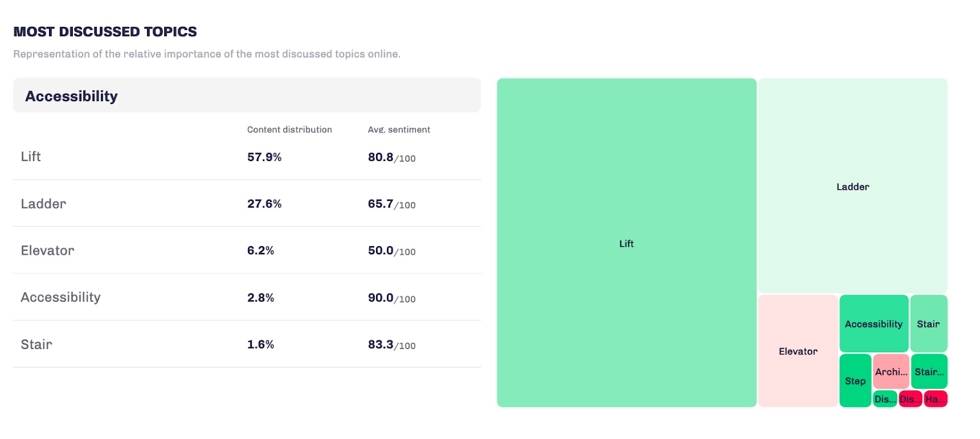Click the pink Elevator treemap tile
The image size is (980, 439).
(x=797, y=351)
